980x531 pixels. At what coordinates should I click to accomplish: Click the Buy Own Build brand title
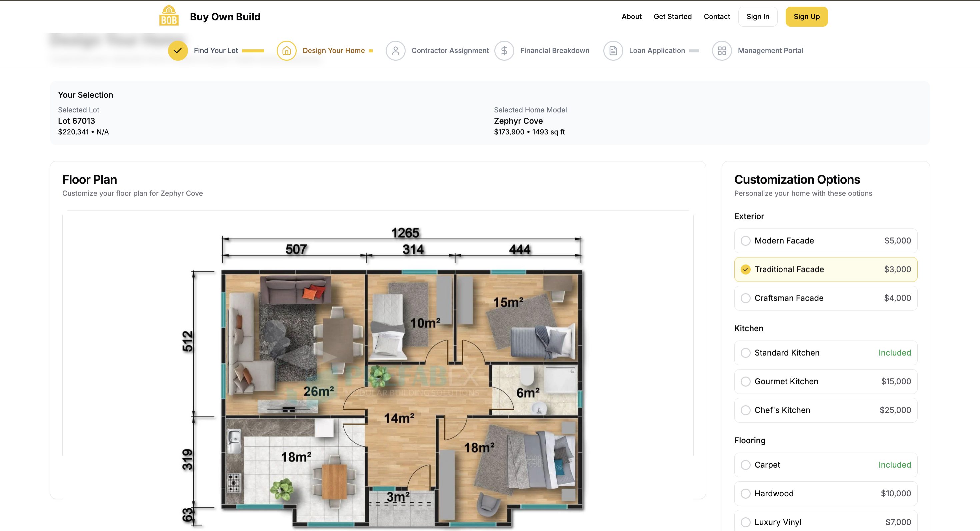tap(225, 17)
